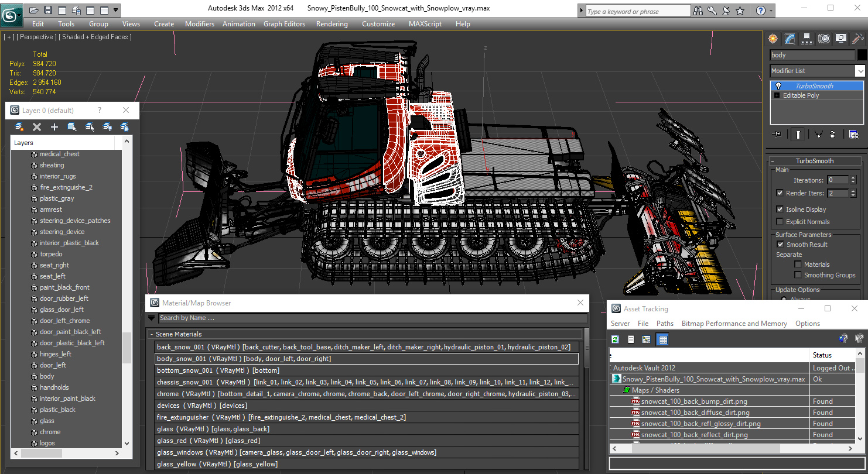Image resolution: width=868 pixels, height=474 pixels.
Task: Click the Open File folder icon
Action: [34, 10]
